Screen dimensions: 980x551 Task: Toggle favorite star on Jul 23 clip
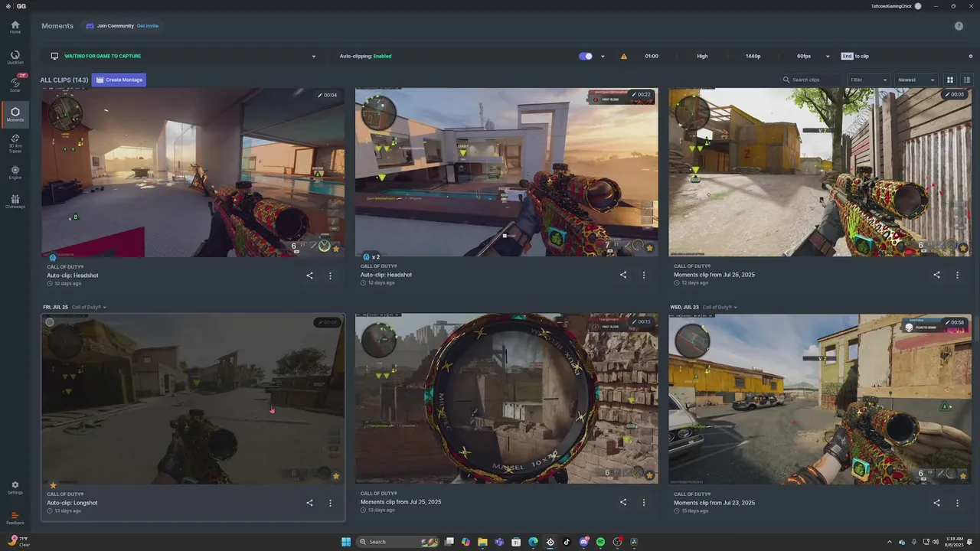click(963, 475)
